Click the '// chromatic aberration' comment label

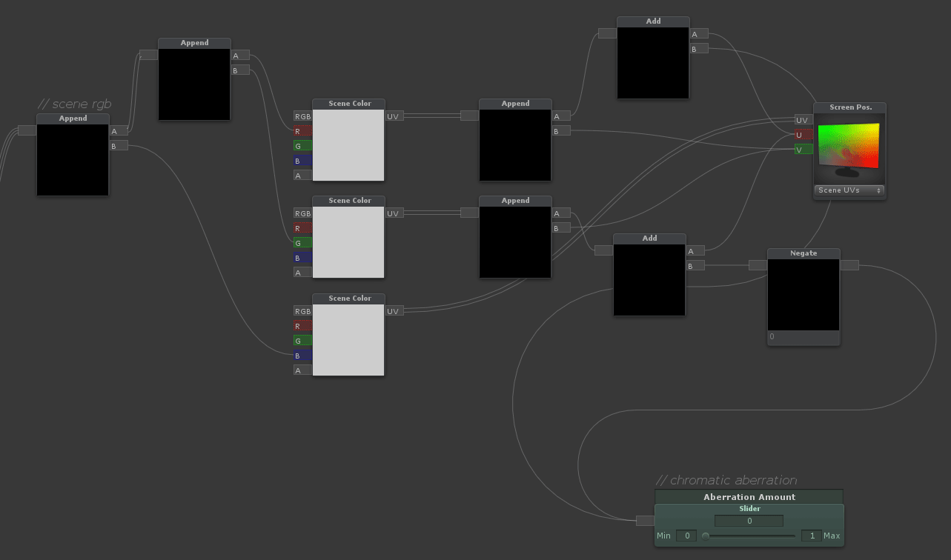click(726, 480)
